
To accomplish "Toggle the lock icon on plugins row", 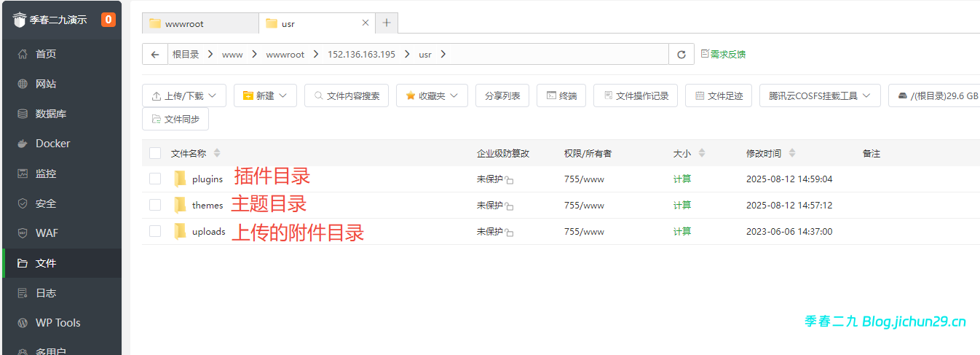I will coord(510,180).
